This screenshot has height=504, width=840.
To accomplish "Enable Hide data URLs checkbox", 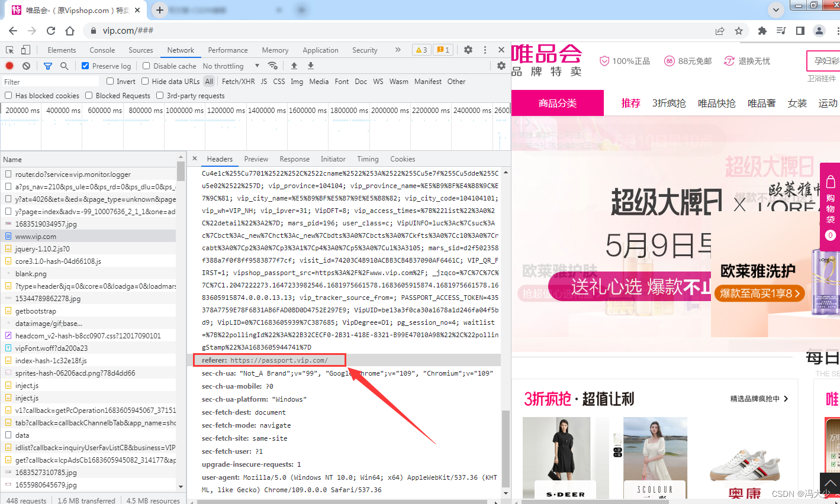I will click(x=145, y=81).
